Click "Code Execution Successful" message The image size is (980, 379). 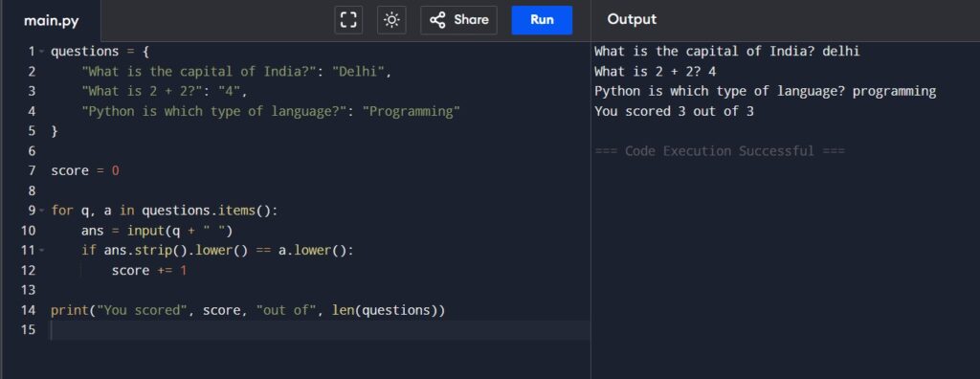[x=720, y=150]
